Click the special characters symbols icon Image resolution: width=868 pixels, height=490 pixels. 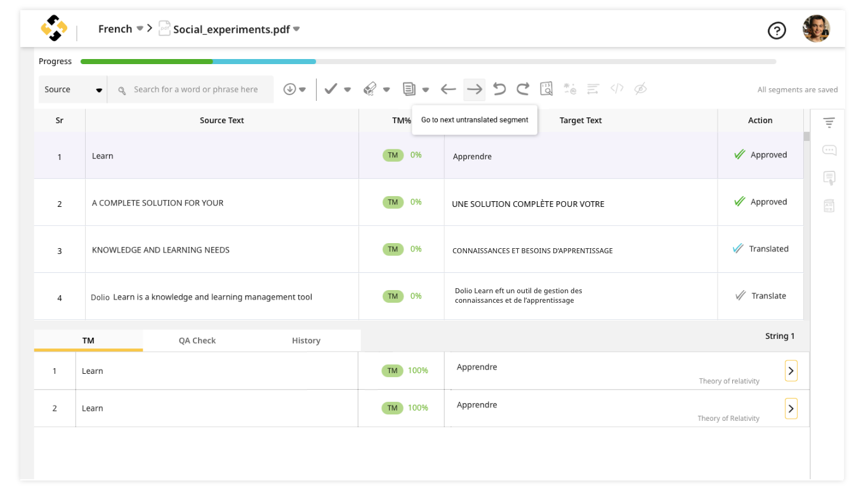point(570,89)
